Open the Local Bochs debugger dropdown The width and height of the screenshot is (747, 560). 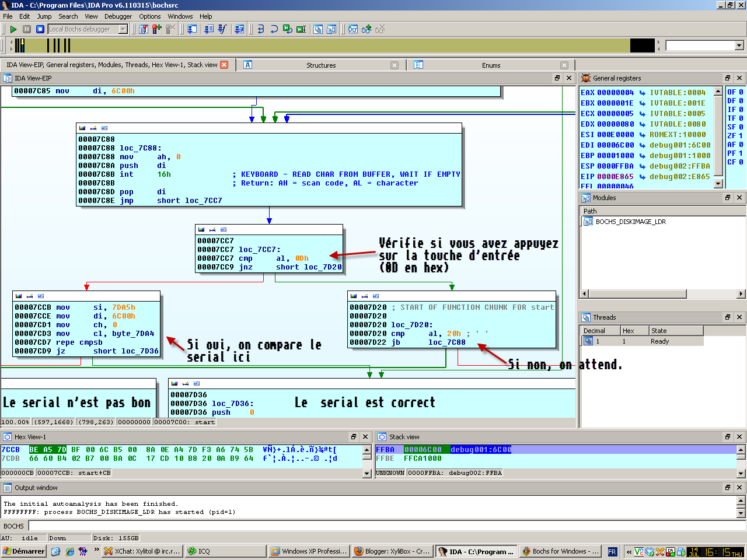point(123,29)
